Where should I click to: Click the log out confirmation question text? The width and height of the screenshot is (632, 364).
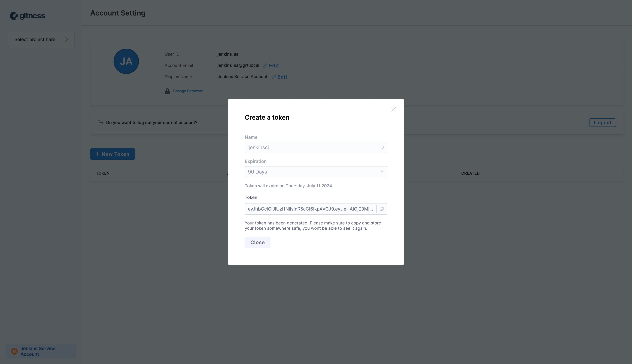(152, 122)
